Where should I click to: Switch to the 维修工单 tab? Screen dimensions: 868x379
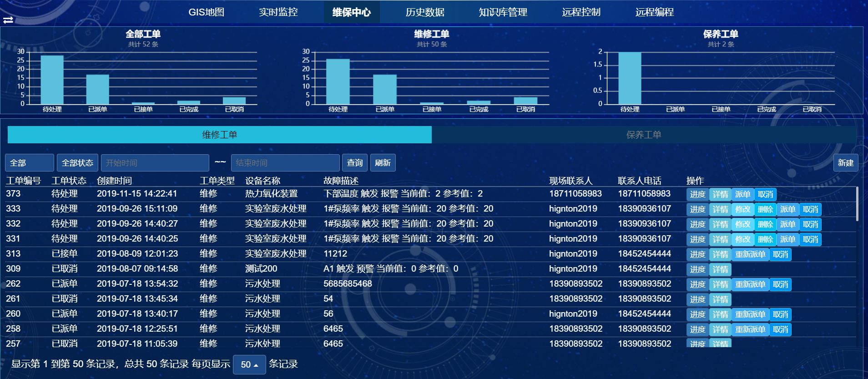[x=220, y=135]
